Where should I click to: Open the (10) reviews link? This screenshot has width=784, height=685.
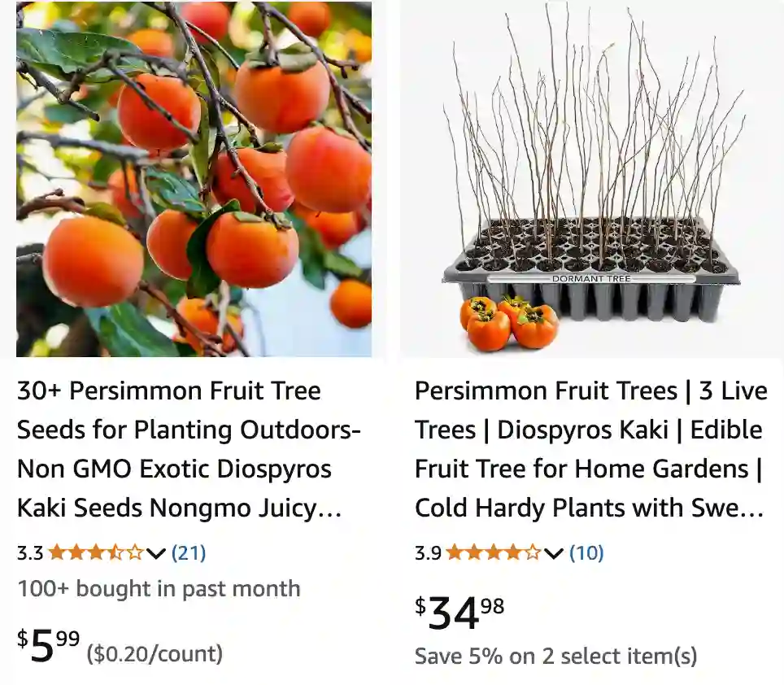pyautogui.click(x=586, y=553)
